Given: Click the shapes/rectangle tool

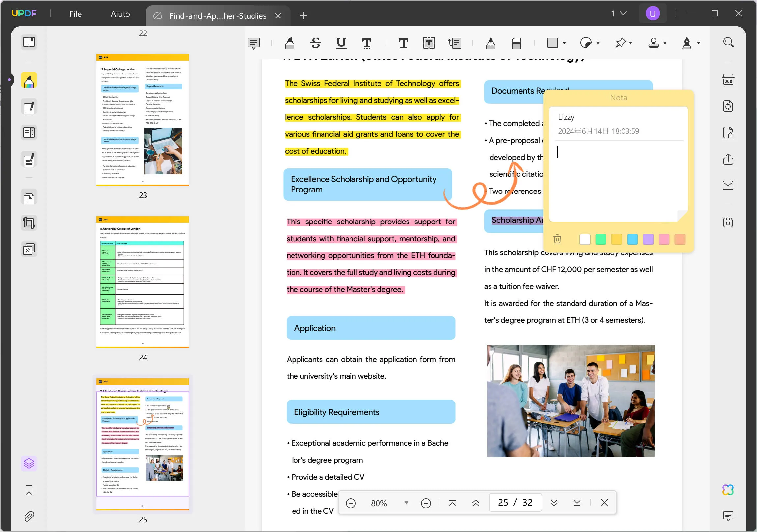Looking at the screenshot, I should pos(553,42).
